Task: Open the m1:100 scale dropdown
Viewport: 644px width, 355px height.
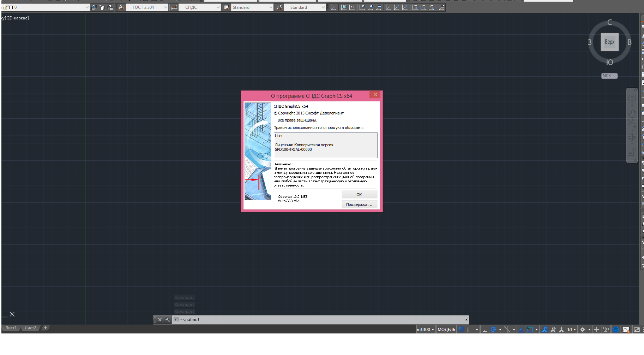Action: (x=425, y=330)
